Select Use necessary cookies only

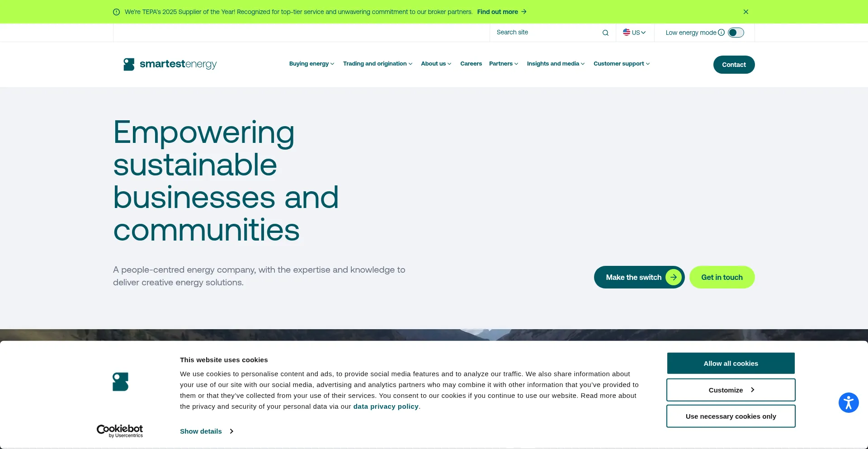[731, 416]
